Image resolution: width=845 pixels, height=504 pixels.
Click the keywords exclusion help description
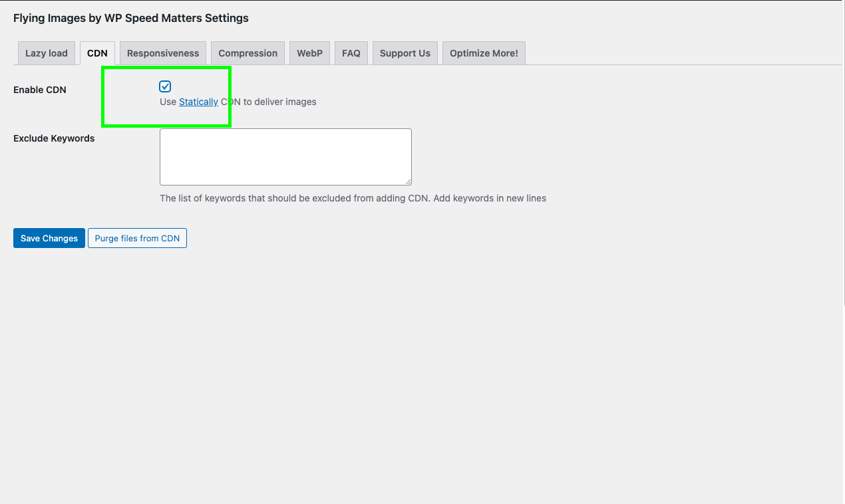[x=353, y=198]
